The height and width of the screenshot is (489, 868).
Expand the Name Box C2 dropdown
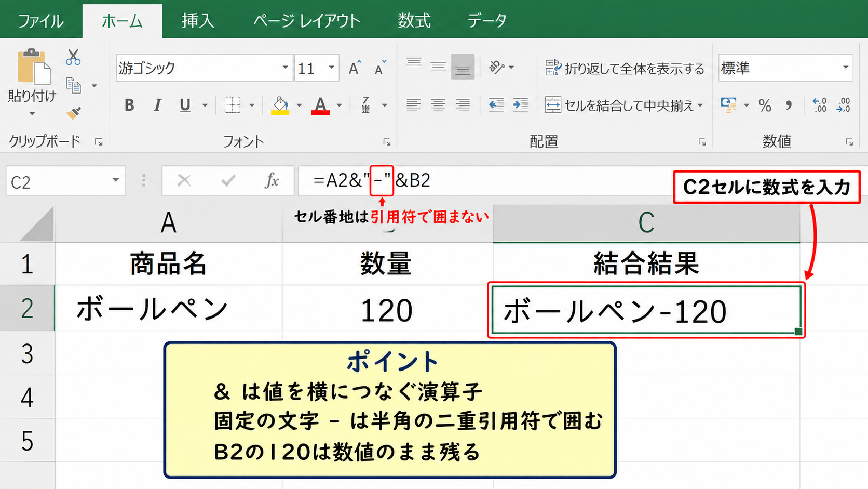pos(115,180)
